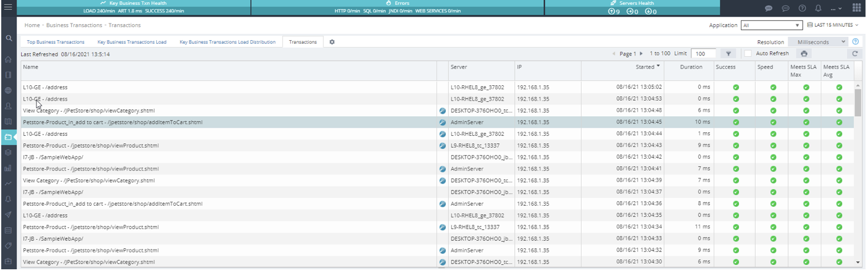Click the outlined chat bubble icon in the top bar
868x273 pixels.
click(x=785, y=9)
